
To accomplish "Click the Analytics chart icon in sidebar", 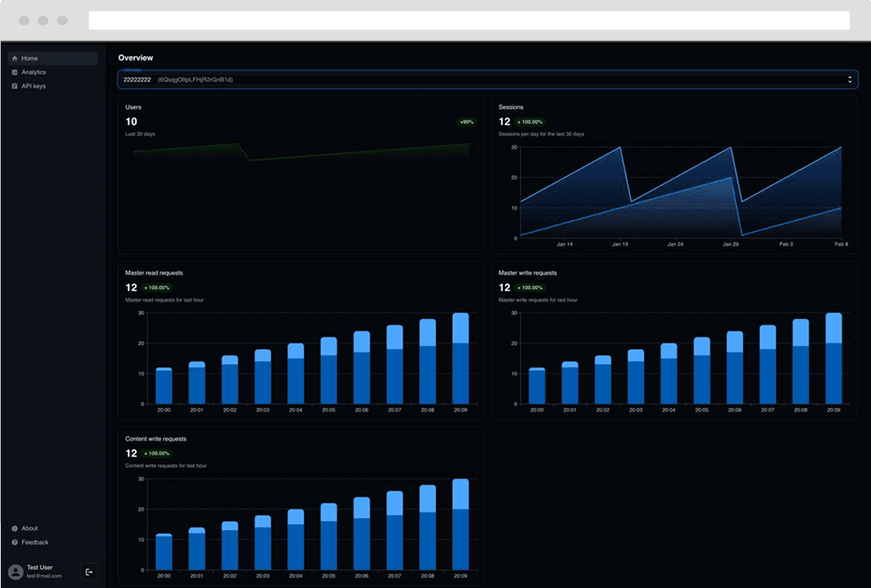I will pos(15,72).
